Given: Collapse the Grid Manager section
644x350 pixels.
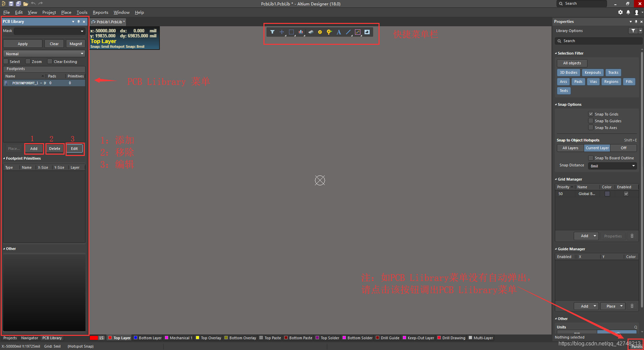Looking at the screenshot, I should click(556, 179).
